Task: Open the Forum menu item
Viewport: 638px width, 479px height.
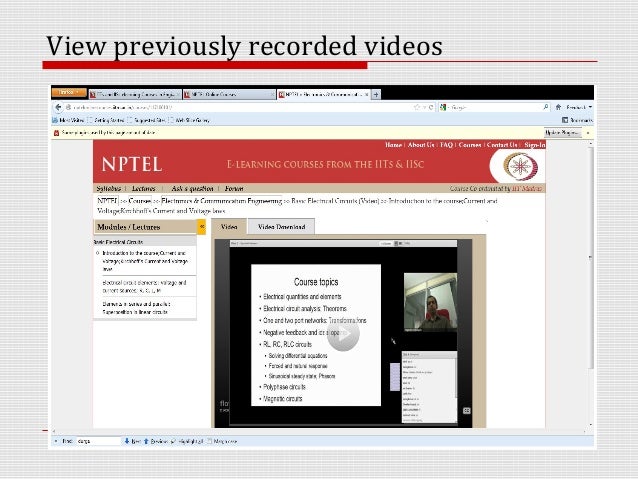Action: (234, 188)
